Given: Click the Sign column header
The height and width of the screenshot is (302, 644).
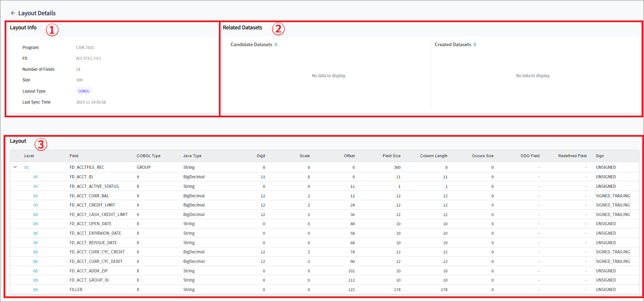Looking at the screenshot, I should tap(600, 156).
